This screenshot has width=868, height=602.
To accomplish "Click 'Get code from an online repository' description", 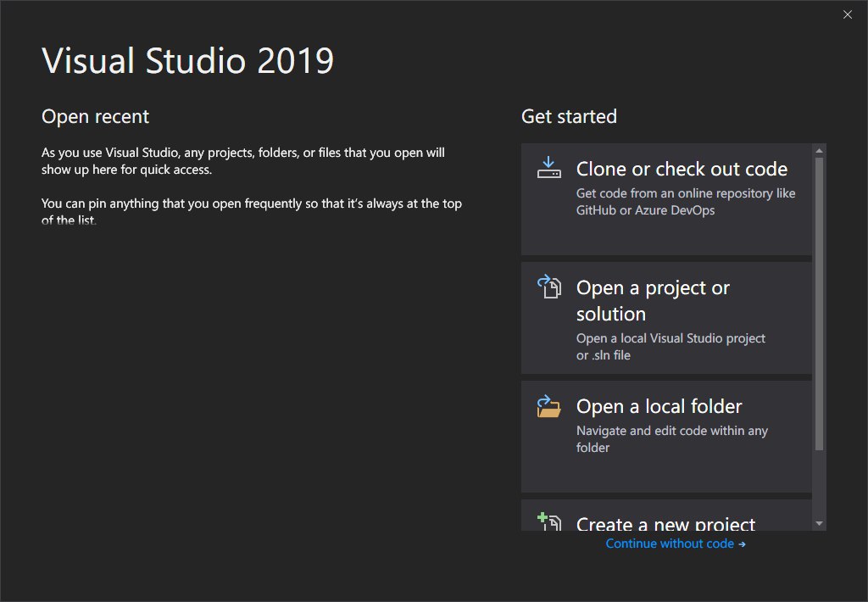I will [685, 202].
